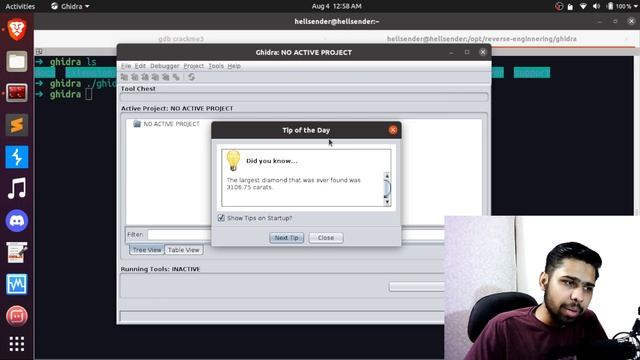Click the 'ghidra ls' terminal command line
640x360 pixels.
pyautogui.click(x=73, y=62)
